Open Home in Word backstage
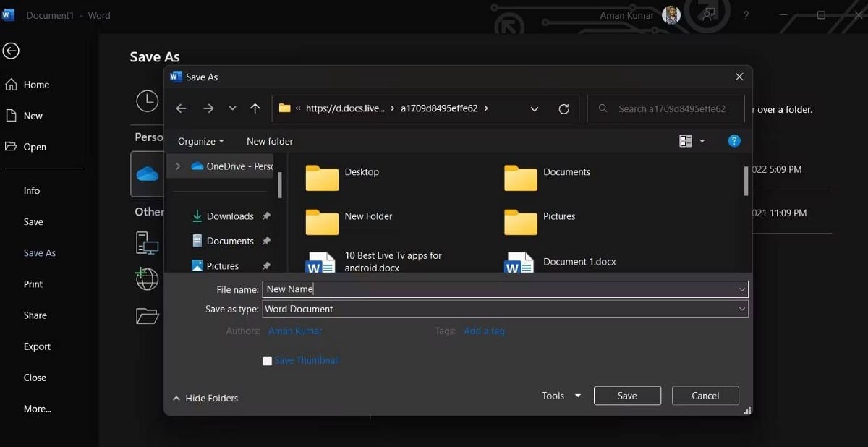This screenshot has height=447, width=868. click(27, 85)
